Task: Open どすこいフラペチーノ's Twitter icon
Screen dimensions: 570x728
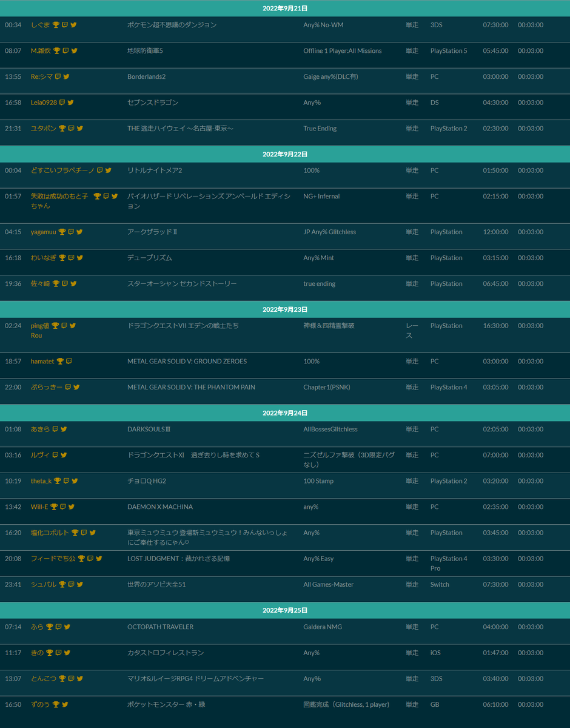Action: 109,170
